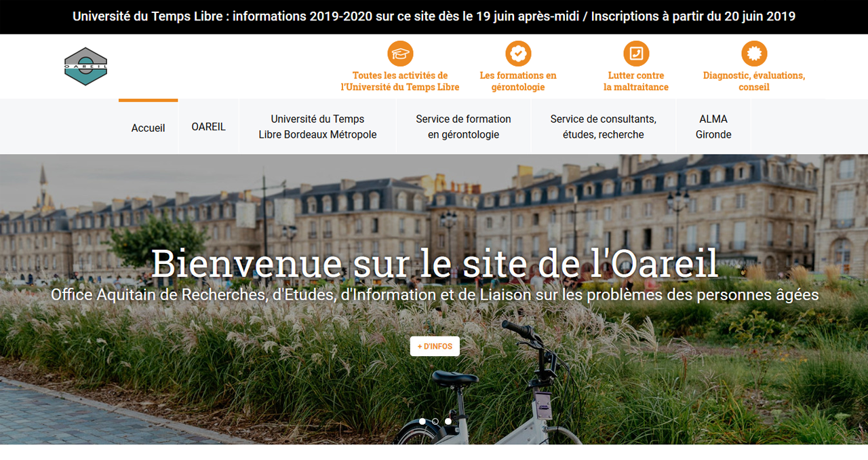The width and height of the screenshot is (868, 460).
Task: Open Université du Temps Libre Bordeaux Métropole menu
Action: point(317,127)
